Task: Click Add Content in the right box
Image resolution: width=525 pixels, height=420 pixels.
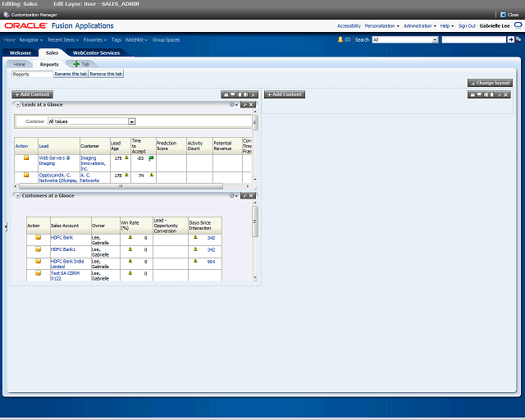Action: click(285, 94)
